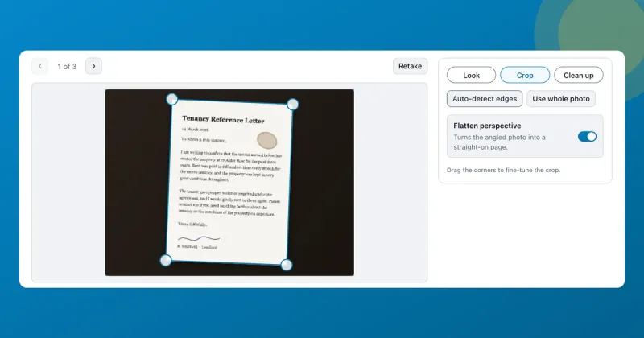Select the Crop tab
This screenshot has height=338, width=644.
click(525, 75)
